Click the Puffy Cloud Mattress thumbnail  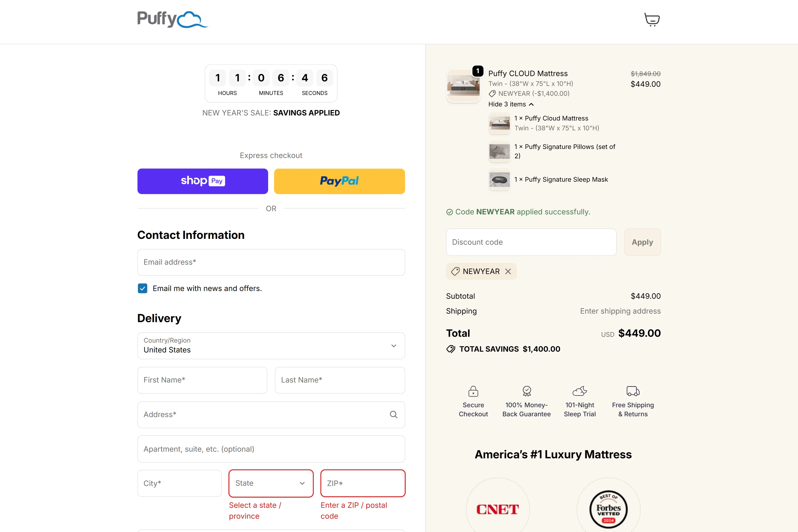point(463,85)
